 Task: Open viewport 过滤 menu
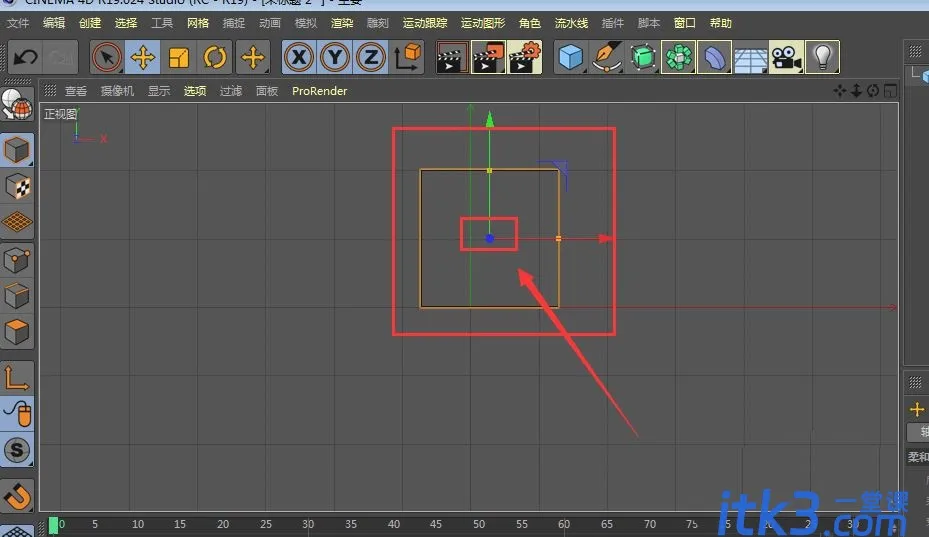click(x=231, y=91)
